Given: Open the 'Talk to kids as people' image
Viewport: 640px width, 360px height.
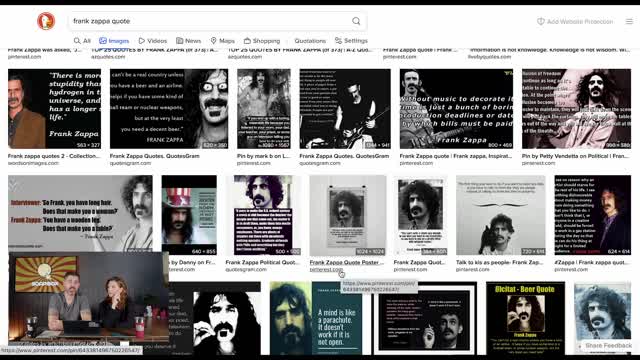Looking at the screenshot, I should [x=500, y=215].
